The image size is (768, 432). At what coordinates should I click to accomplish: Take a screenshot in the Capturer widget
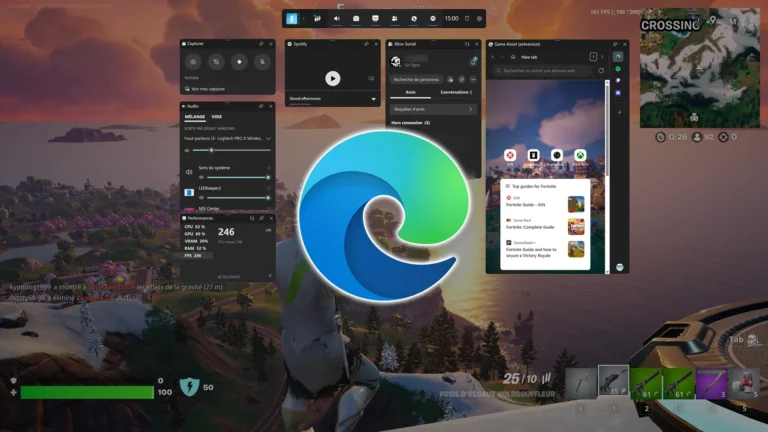point(194,62)
